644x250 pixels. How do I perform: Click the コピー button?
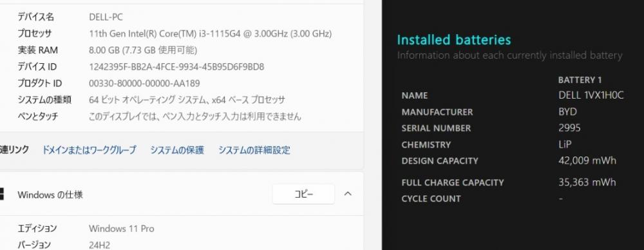pyautogui.click(x=303, y=194)
